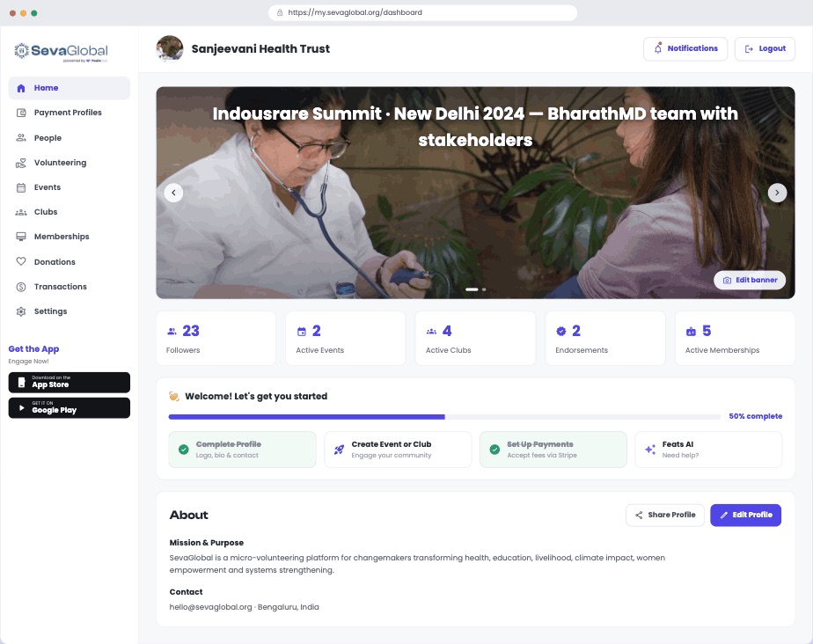813x644 pixels.
Task: Select the first banner slide indicator
Action: coord(472,289)
